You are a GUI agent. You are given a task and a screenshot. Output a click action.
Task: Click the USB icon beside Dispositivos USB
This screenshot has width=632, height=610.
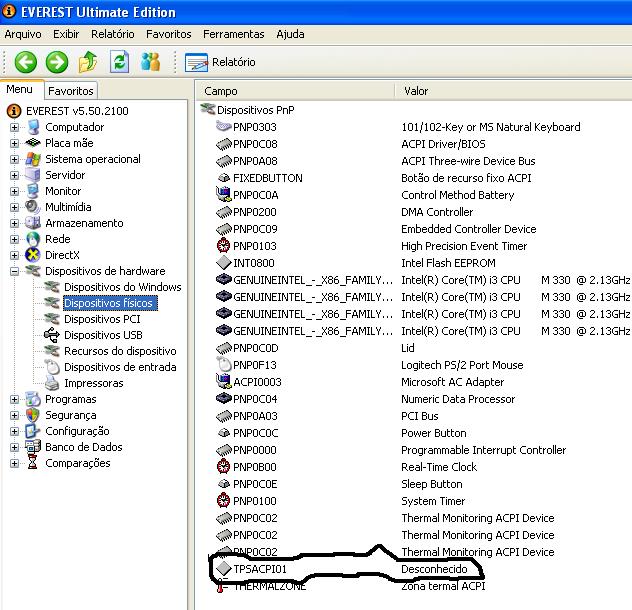52,335
